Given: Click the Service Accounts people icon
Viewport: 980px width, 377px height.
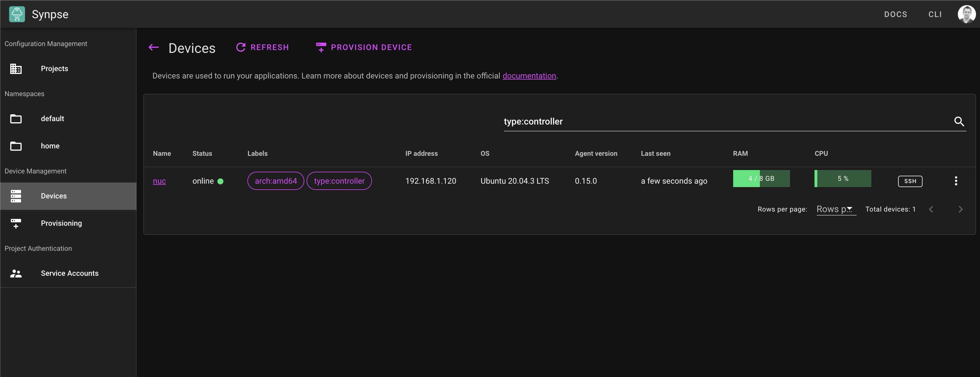Looking at the screenshot, I should pyautogui.click(x=16, y=274).
